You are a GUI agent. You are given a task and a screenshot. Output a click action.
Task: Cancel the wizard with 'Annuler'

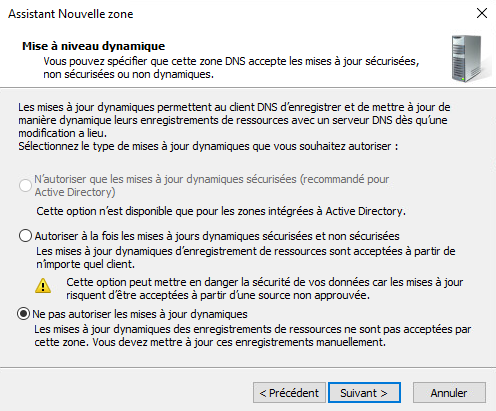pos(449,393)
